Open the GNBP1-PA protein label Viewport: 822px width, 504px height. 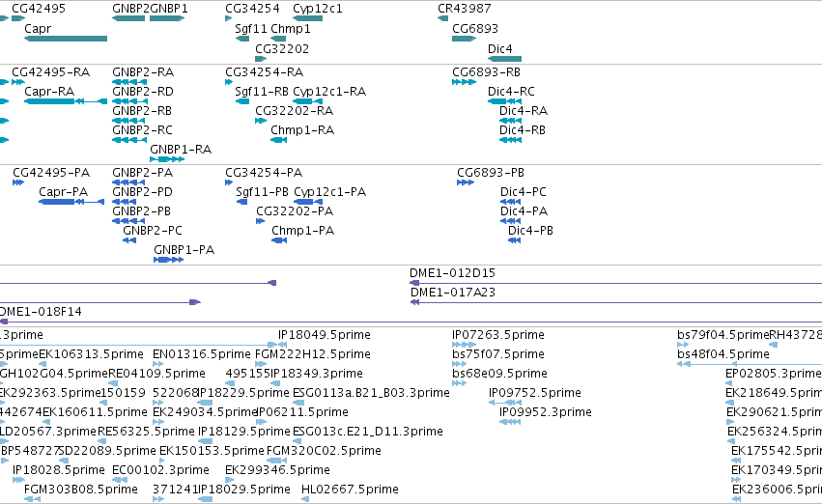[184, 250]
